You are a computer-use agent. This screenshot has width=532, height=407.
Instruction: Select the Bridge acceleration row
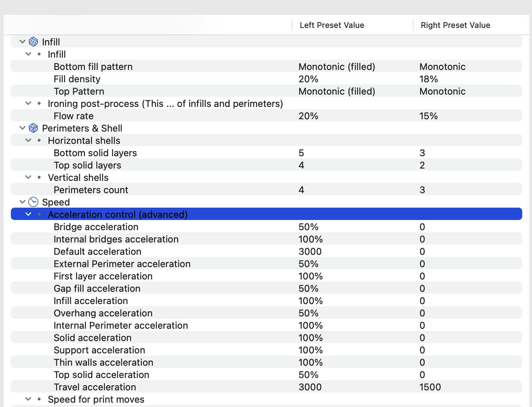click(x=267, y=227)
